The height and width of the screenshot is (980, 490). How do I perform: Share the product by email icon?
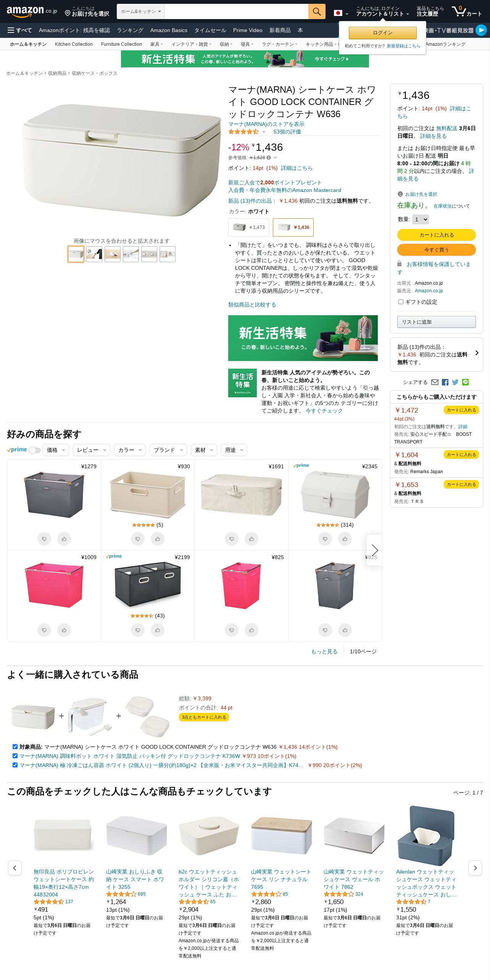pos(435,382)
